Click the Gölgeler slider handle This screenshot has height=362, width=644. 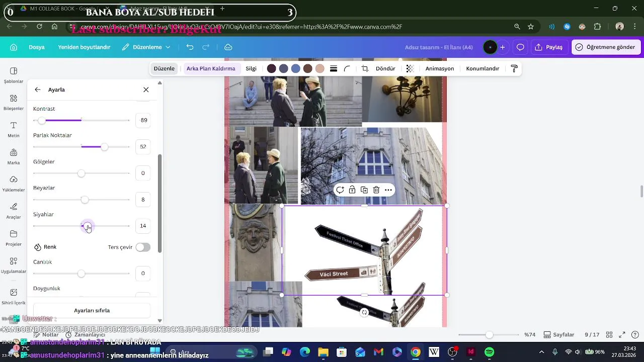coord(81,173)
